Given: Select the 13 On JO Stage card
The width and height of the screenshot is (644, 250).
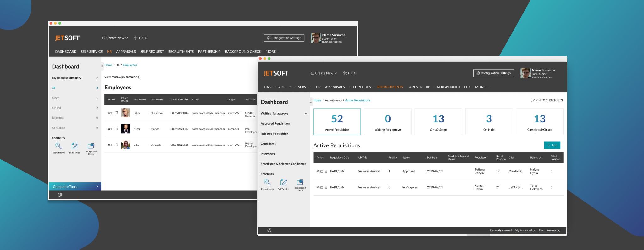Looking at the screenshot, I should coord(438,122).
